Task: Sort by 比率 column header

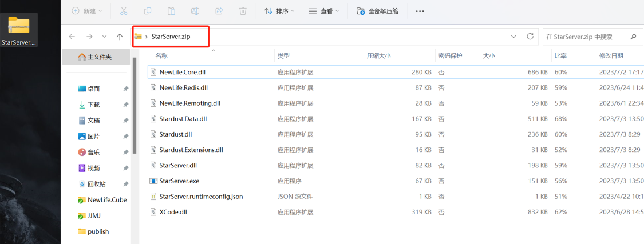Action: [560, 56]
